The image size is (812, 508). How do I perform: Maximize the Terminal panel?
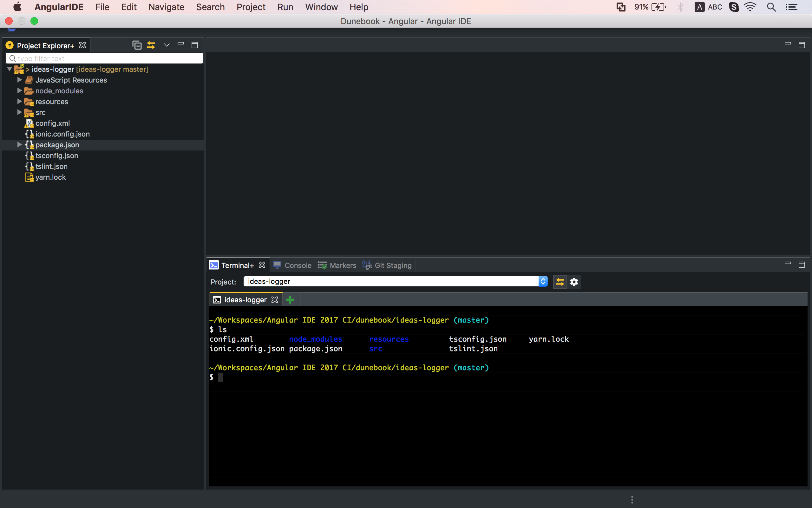(x=802, y=265)
